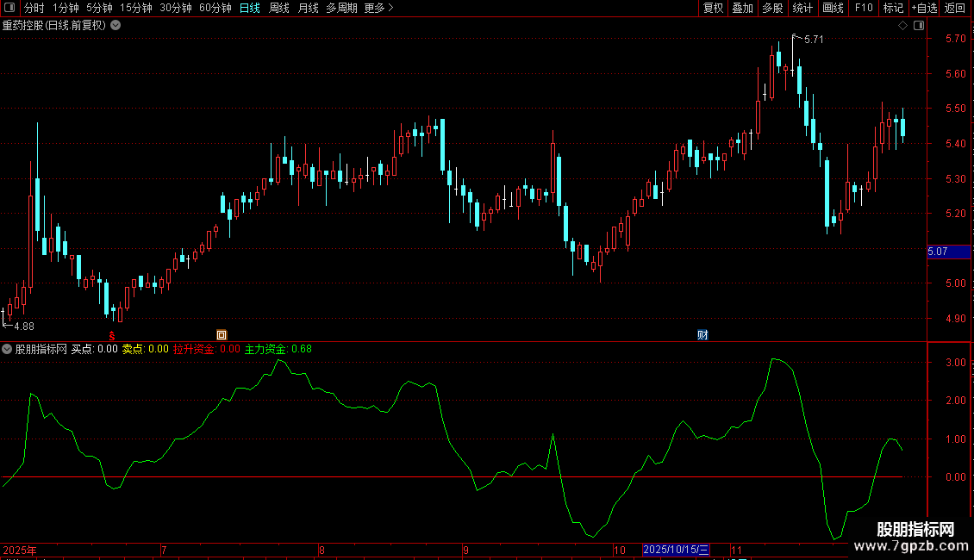Open 多周期 multi-period view
The image size is (974, 560).
coord(341,8)
